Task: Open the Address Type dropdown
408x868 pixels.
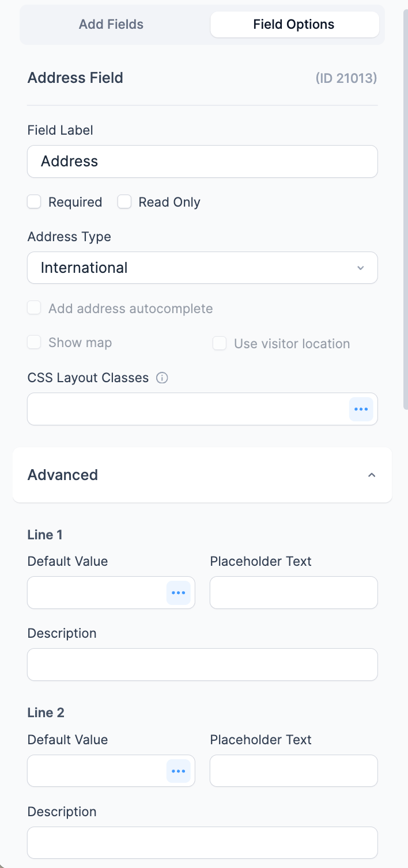Action: click(x=202, y=268)
